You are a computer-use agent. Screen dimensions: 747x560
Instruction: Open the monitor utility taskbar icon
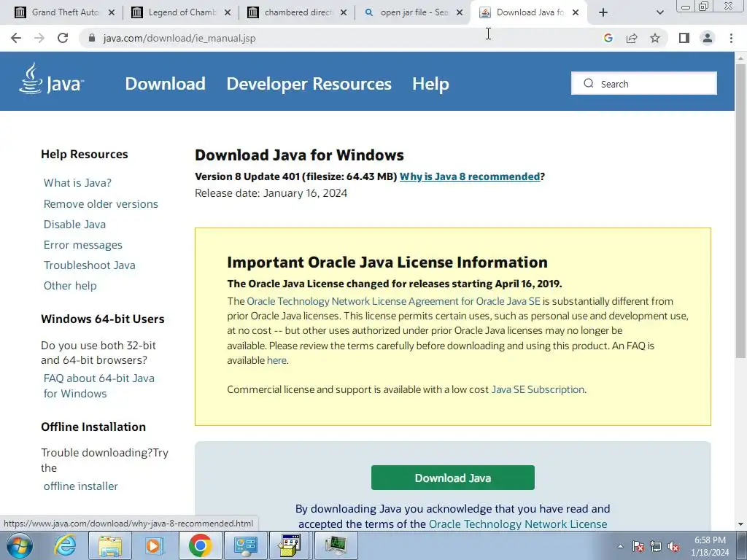[x=336, y=545]
